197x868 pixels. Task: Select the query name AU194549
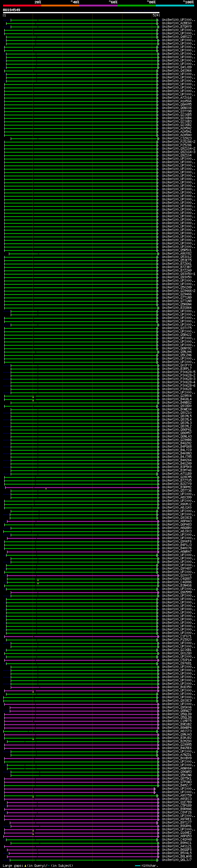[11, 10]
